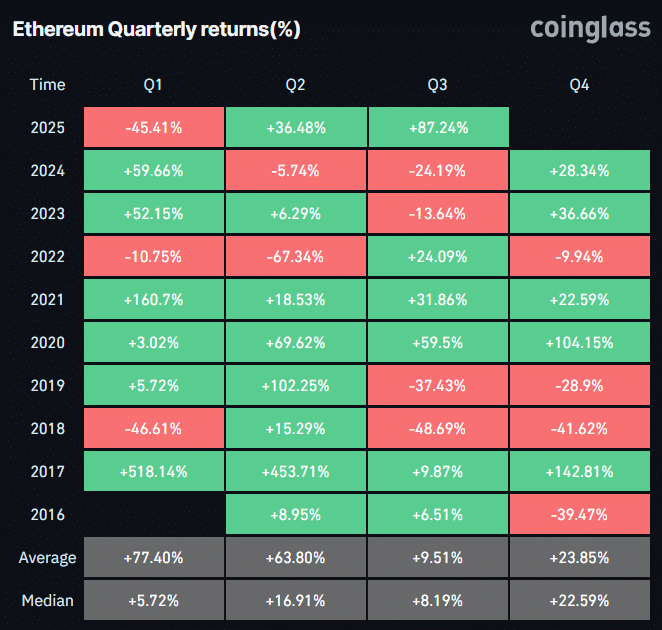Select the Q1 column header
The height and width of the screenshot is (630, 662).
point(153,85)
